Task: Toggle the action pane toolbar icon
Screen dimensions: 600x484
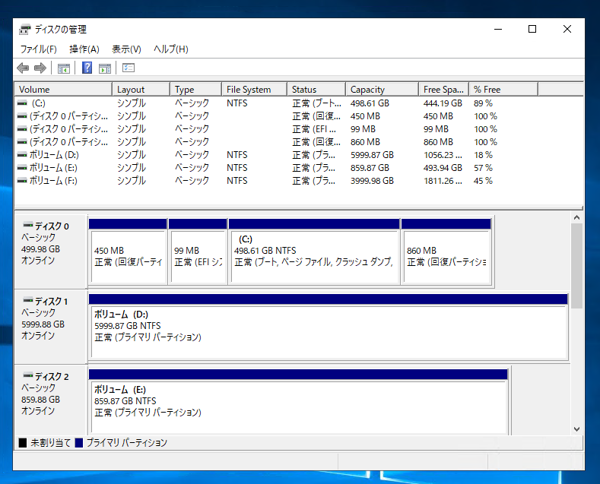Action: pos(105,68)
